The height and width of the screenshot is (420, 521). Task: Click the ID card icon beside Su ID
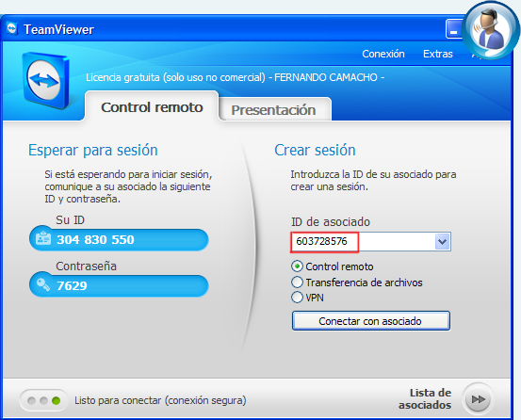pos(43,238)
